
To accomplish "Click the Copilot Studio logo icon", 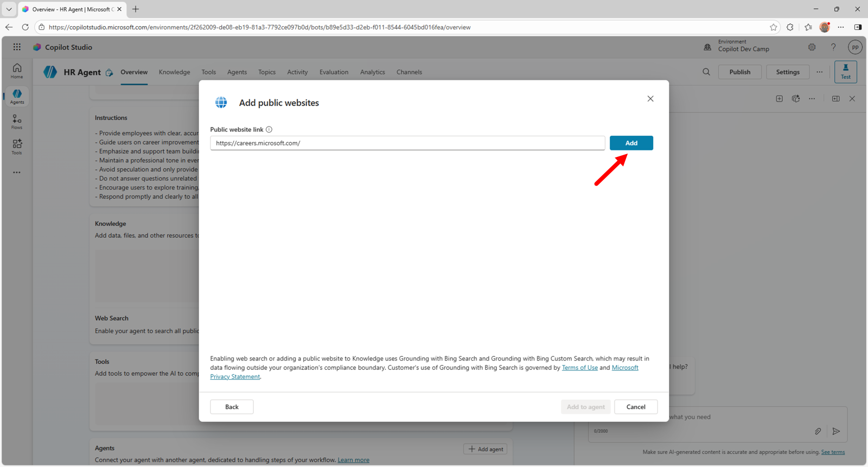I will tap(37, 47).
